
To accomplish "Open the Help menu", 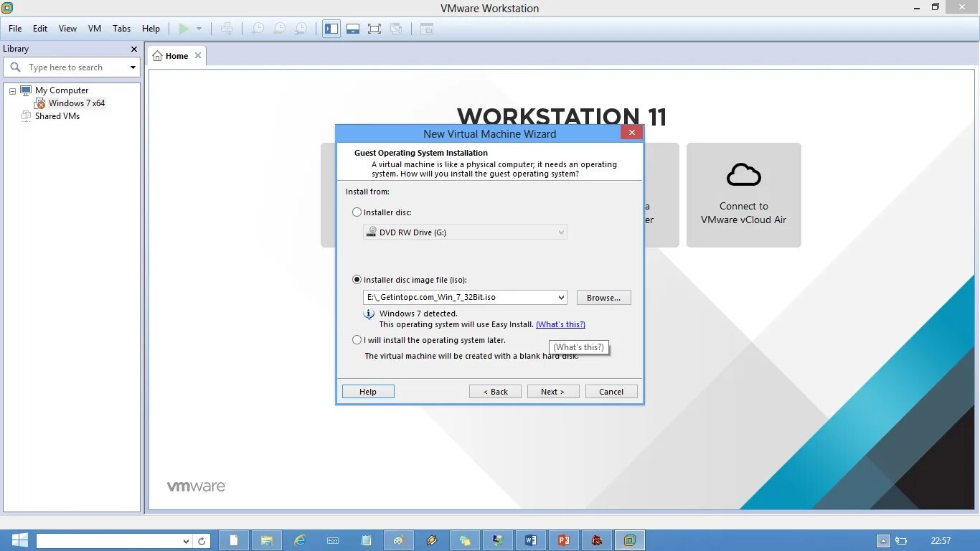I will tap(151, 29).
